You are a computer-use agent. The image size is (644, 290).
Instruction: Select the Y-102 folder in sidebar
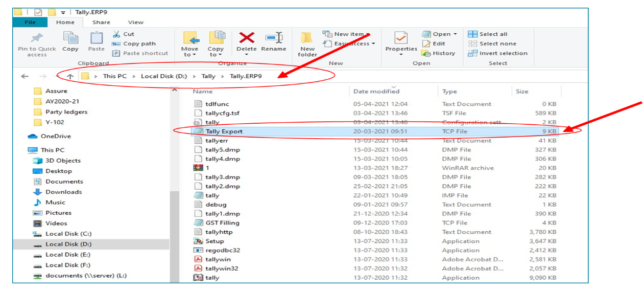[50, 122]
